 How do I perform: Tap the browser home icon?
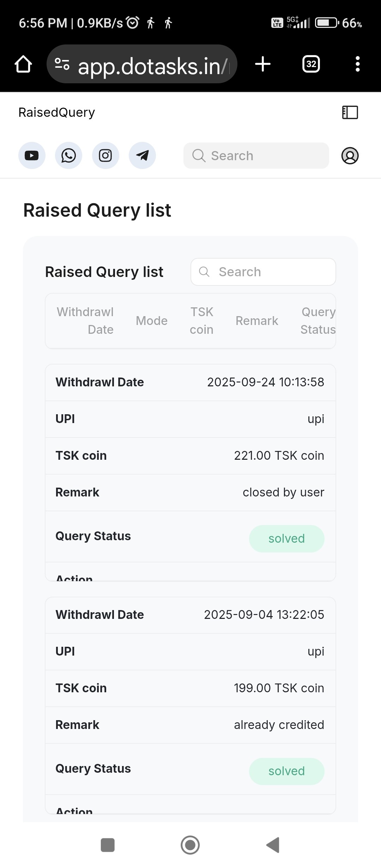[x=23, y=64]
